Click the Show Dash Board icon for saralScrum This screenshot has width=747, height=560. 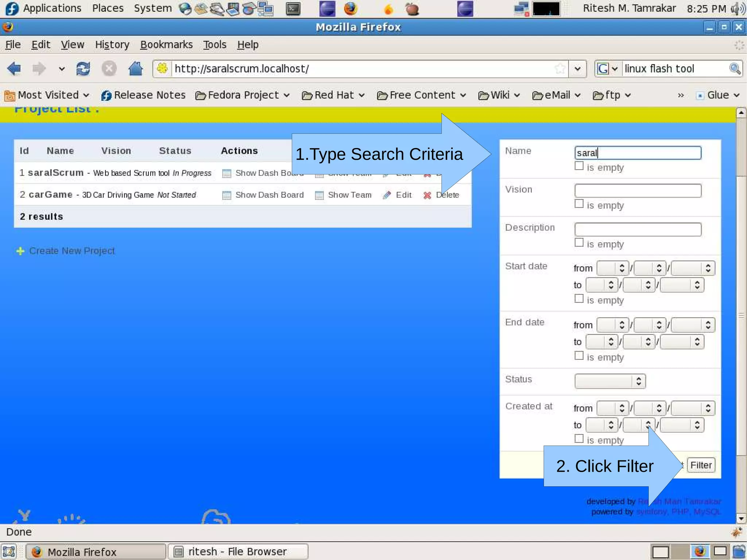(227, 173)
